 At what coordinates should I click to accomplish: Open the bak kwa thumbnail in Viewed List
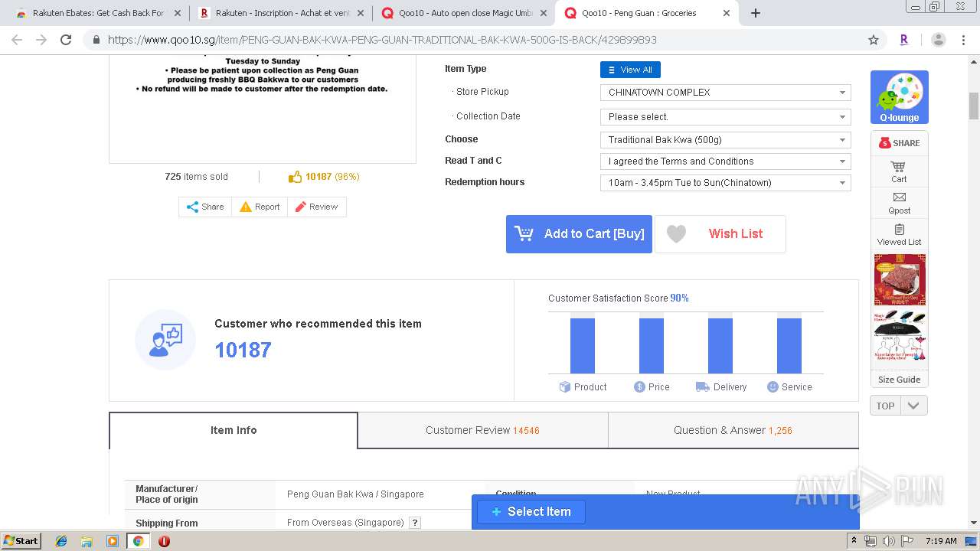[900, 280]
